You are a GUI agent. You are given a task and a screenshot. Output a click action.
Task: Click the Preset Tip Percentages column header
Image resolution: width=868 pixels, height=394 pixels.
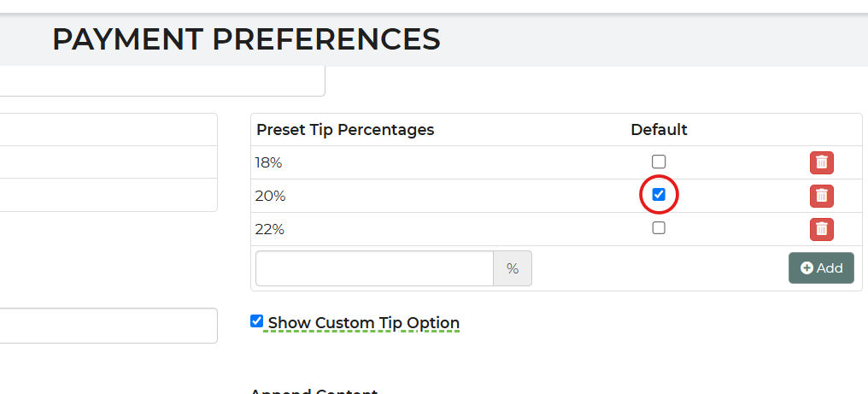345,130
